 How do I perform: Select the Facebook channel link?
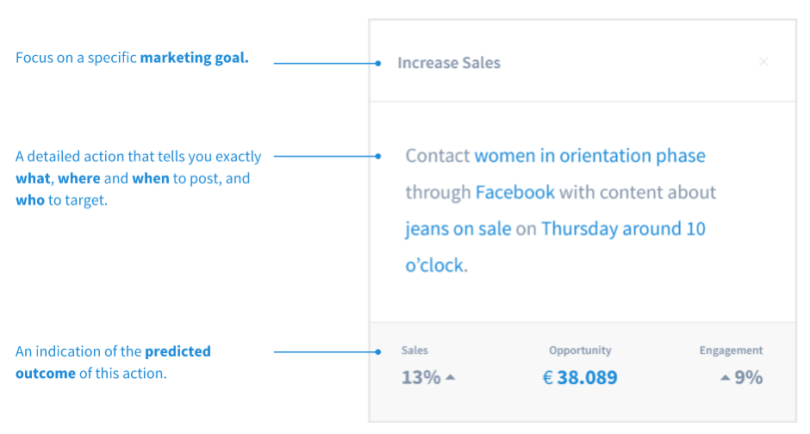point(514,192)
